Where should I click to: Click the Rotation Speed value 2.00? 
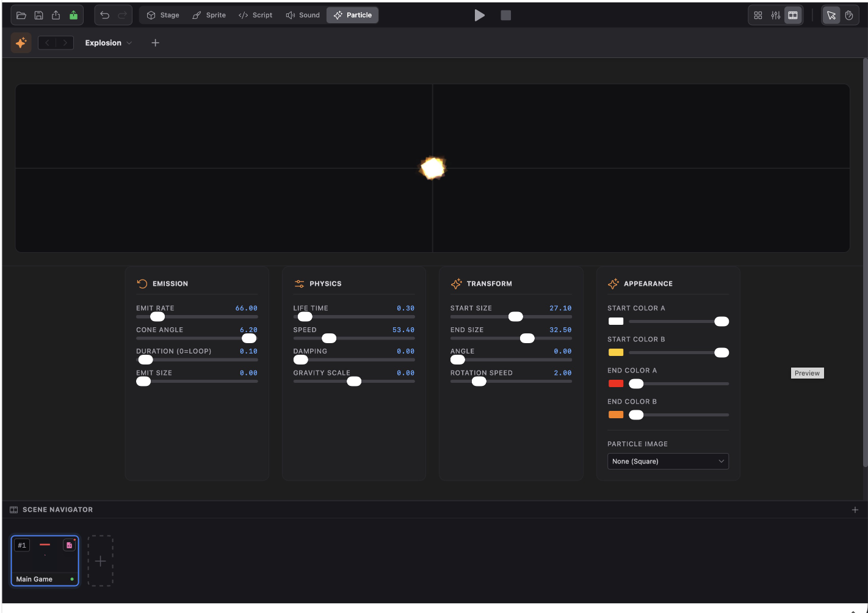coord(563,373)
